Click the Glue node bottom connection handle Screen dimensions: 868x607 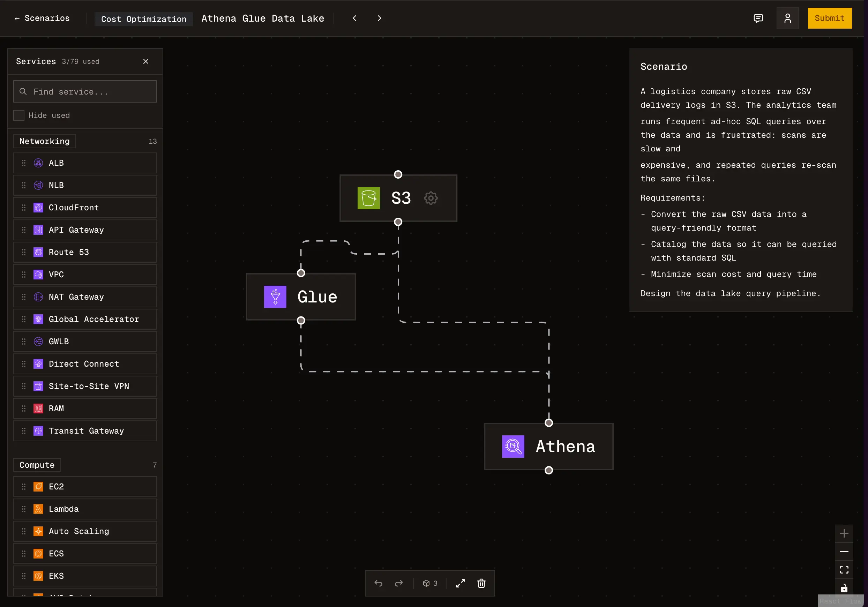(x=301, y=321)
